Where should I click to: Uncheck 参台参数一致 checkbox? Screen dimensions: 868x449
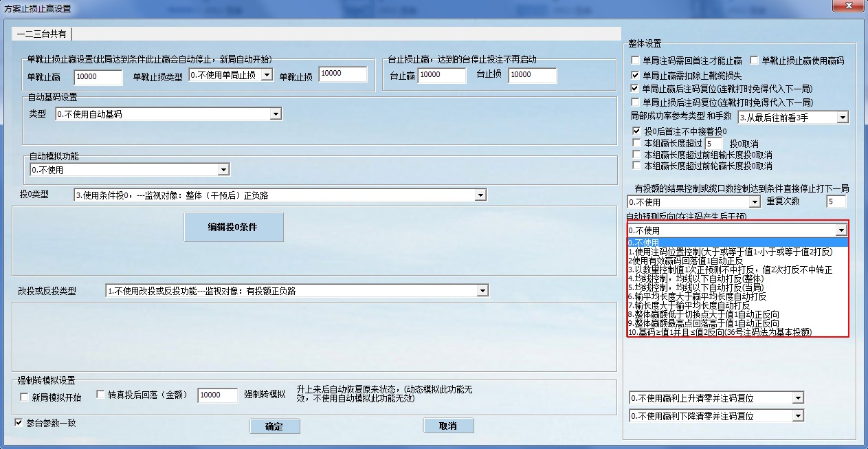pyautogui.click(x=19, y=422)
